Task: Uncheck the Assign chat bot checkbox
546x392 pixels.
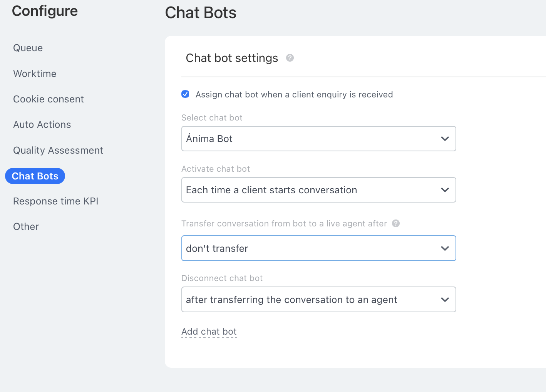Action: 185,94
